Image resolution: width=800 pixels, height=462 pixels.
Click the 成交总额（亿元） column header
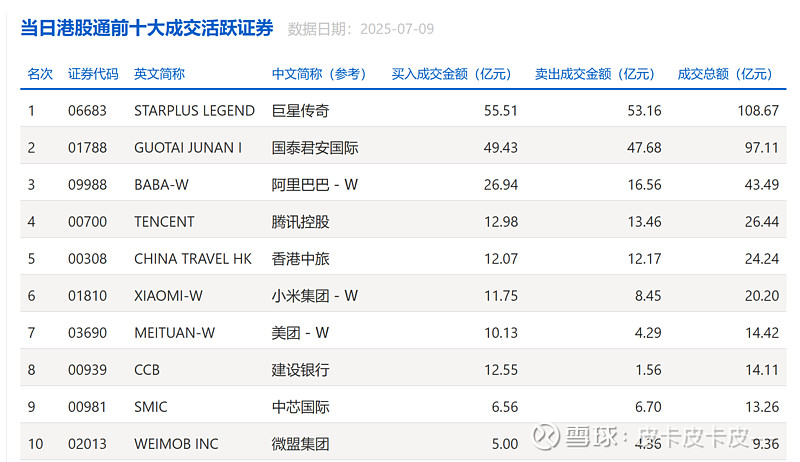725,74
